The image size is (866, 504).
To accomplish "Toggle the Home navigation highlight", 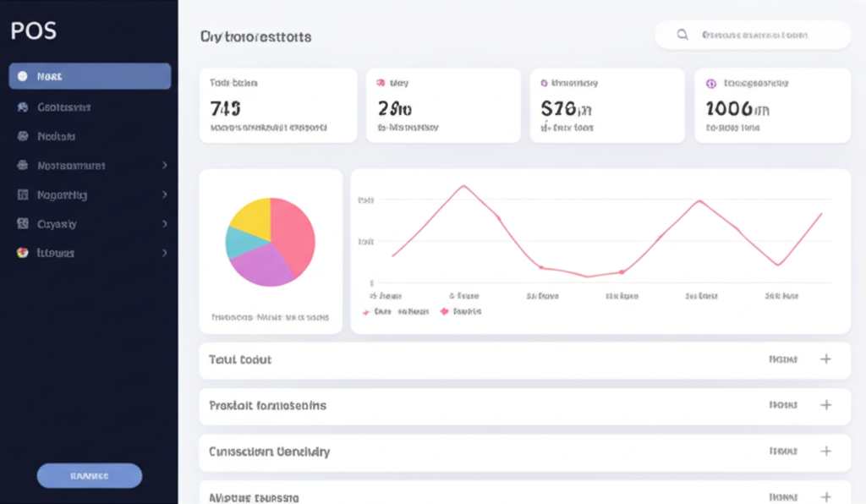I will [x=89, y=76].
